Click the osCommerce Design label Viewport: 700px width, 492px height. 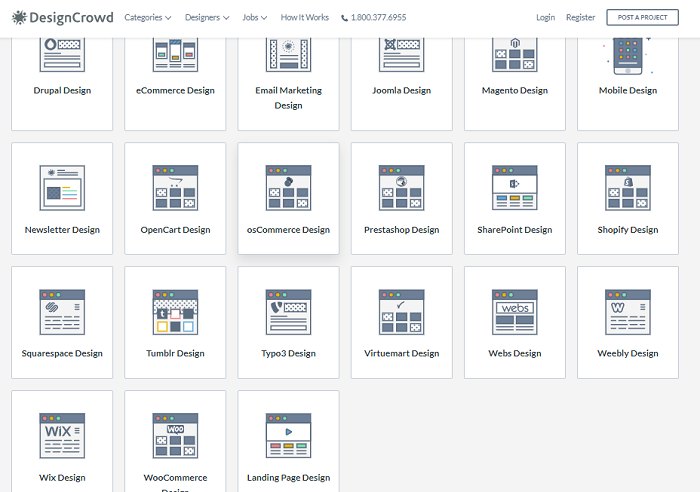[288, 229]
